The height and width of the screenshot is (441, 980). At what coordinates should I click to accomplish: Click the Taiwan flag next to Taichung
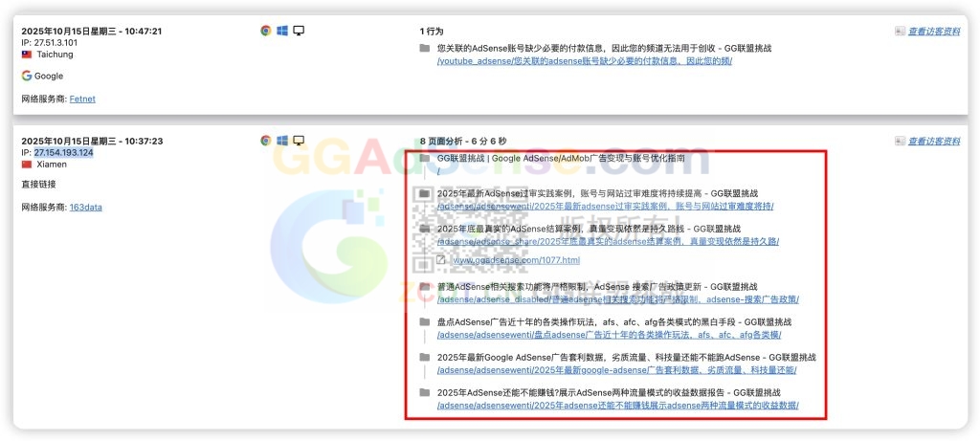[x=27, y=55]
